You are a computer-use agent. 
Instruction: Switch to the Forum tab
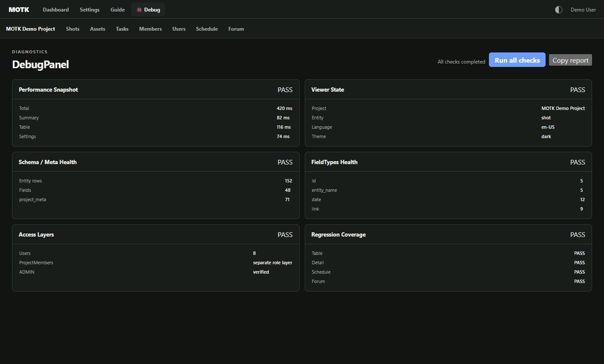click(236, 29)
